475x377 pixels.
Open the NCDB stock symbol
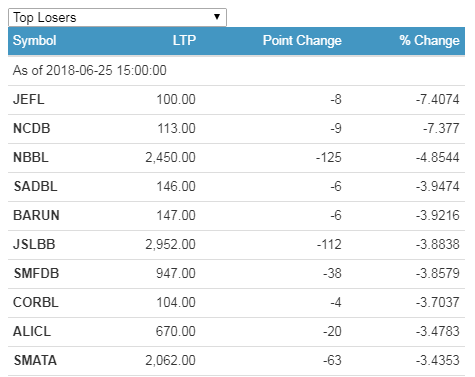(x=32, y=128)
